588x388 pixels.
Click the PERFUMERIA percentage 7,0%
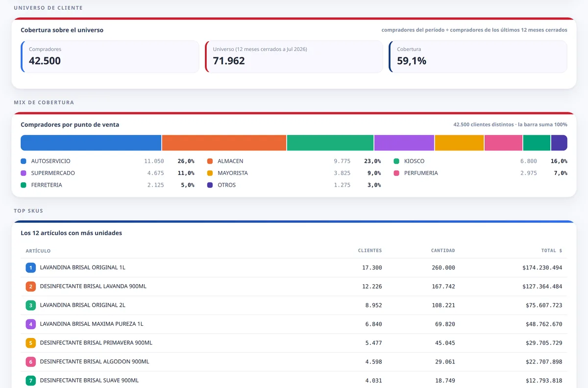[561, 173]
